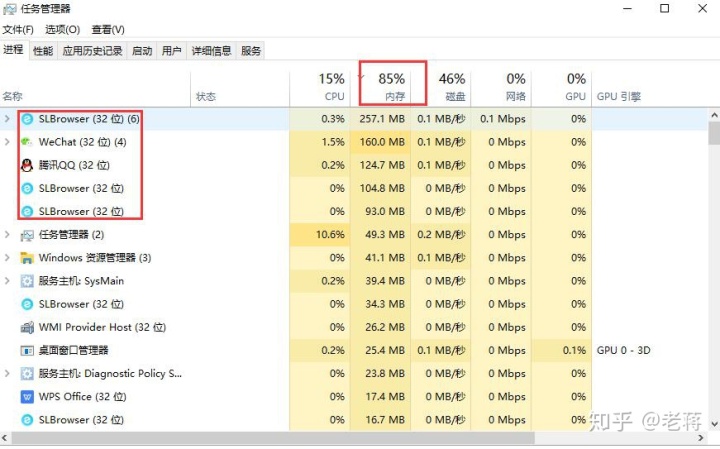Click the 腾讯QQ penguin icon
This screenshot has width=720, height=449.
(x=27, y=165)
